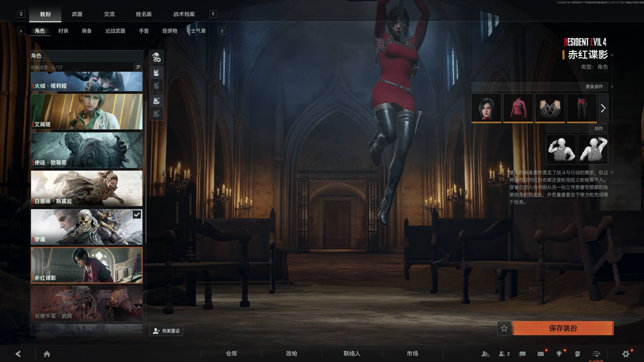The height and width of the screenshot is (362, 644).
Task: Select the 士气章 sub-tab
Action: 198,31
